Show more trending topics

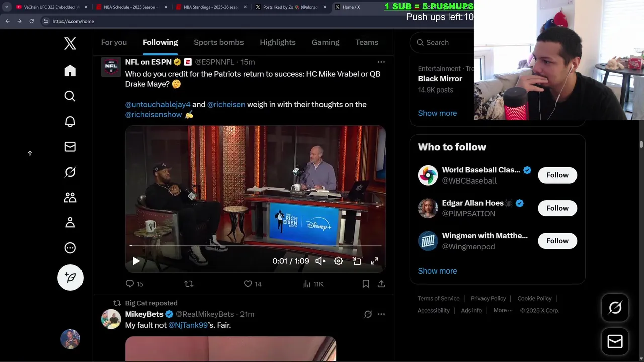click(x=437, y=113)
